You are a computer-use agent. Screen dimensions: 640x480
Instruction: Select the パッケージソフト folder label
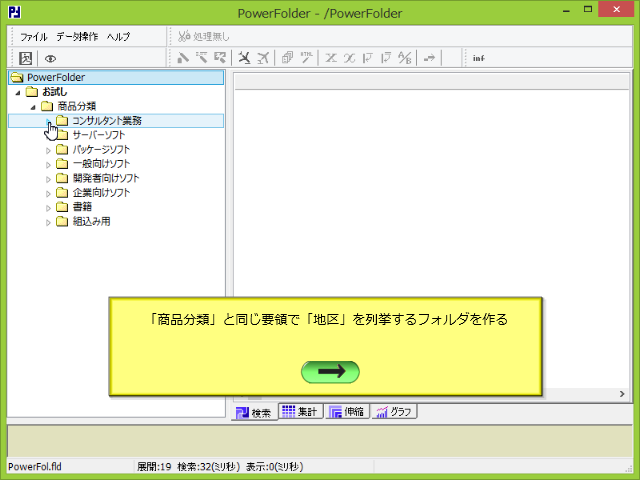tap(101, 149)
